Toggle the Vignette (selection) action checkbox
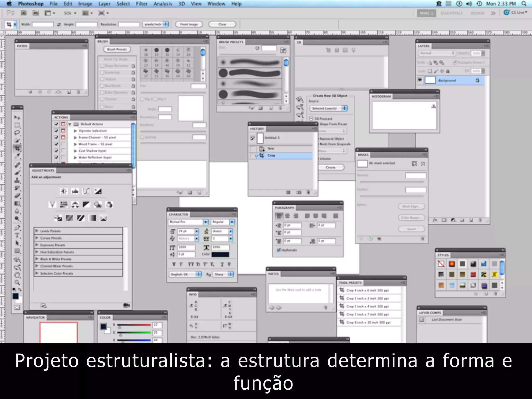 (x=56, y=131)
